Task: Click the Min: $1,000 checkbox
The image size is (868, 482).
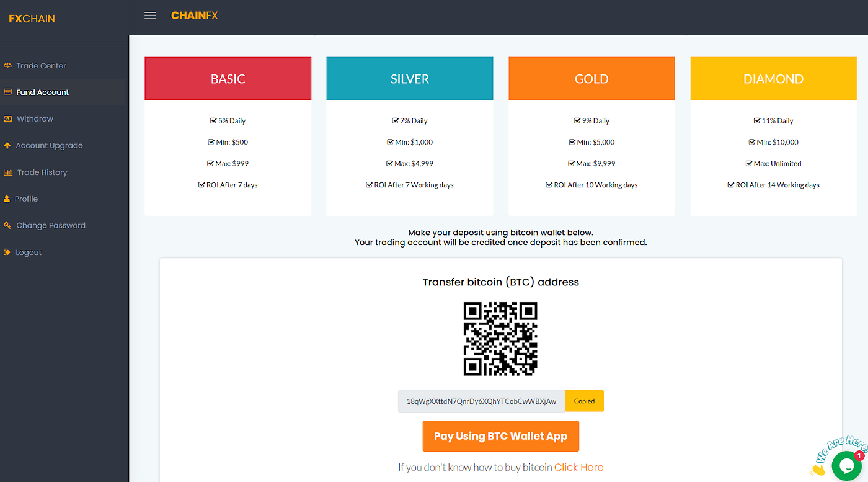Action: (390, 141)
